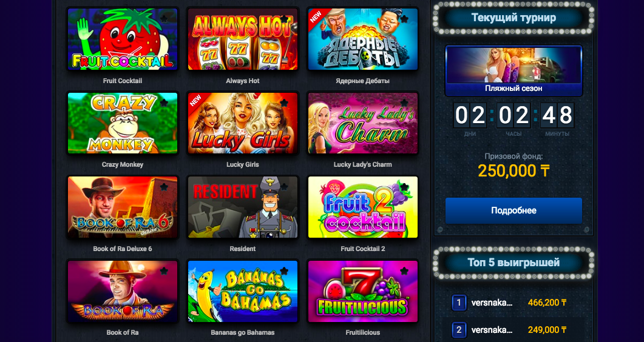644x342 pixels.
Task: Click the Топ 5 выигрышей header
Action: [514, 263]
